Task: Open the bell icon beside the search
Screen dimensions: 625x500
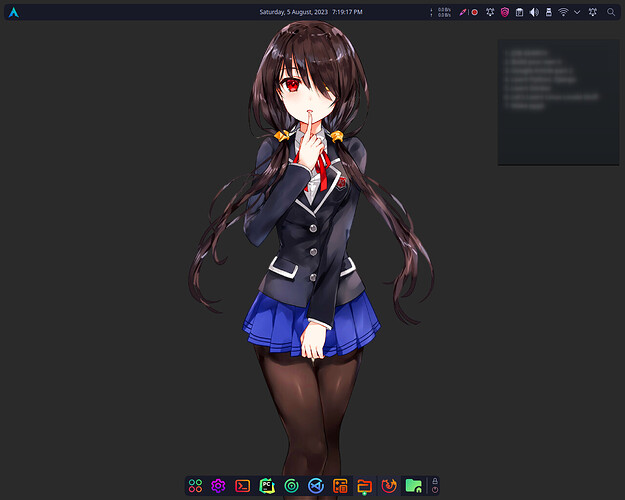Action: (x=593, y=12)
